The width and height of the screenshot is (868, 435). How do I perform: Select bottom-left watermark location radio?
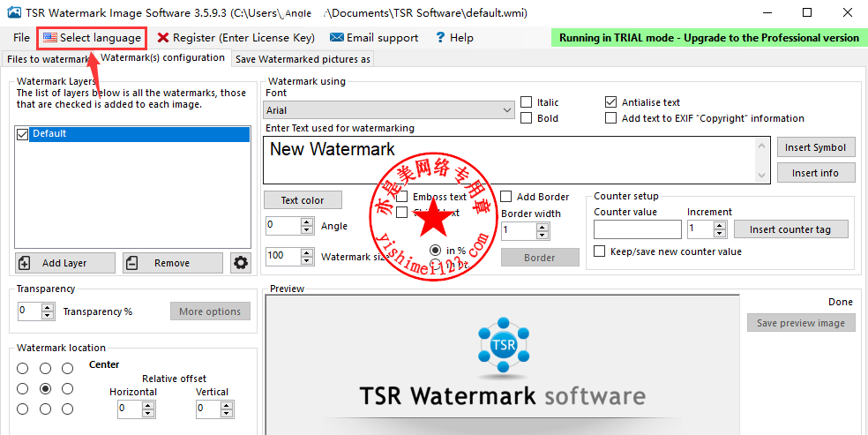22,409
